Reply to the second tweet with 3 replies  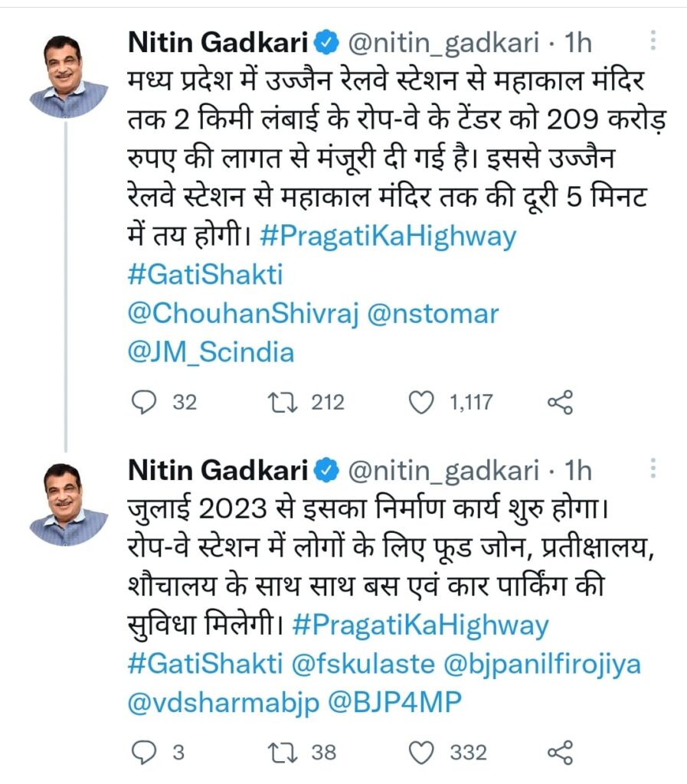point(144,753)
